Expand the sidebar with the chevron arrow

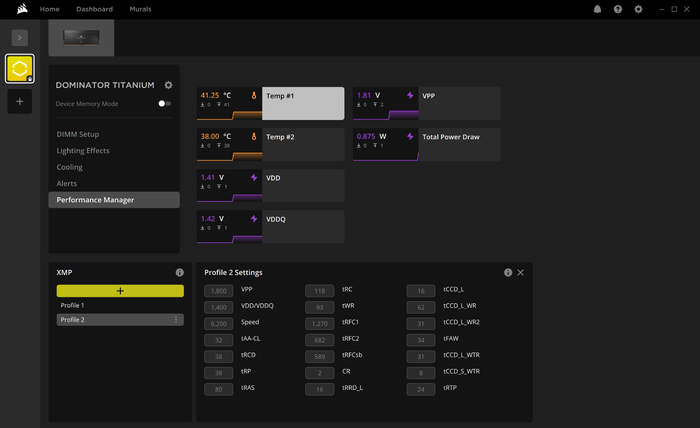point(20,38)
